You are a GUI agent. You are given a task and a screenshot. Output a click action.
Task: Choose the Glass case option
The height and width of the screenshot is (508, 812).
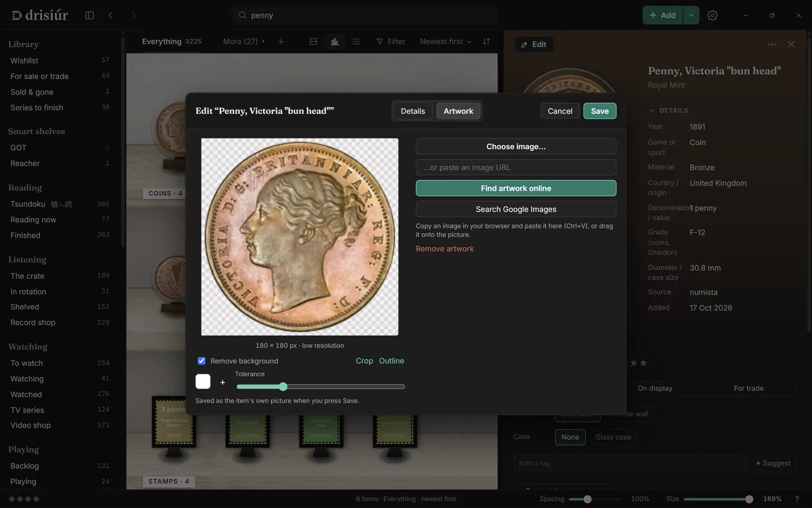coord(613,437)
